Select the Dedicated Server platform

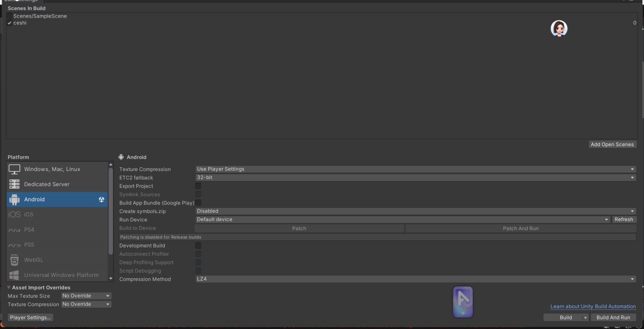click(57, 184)
